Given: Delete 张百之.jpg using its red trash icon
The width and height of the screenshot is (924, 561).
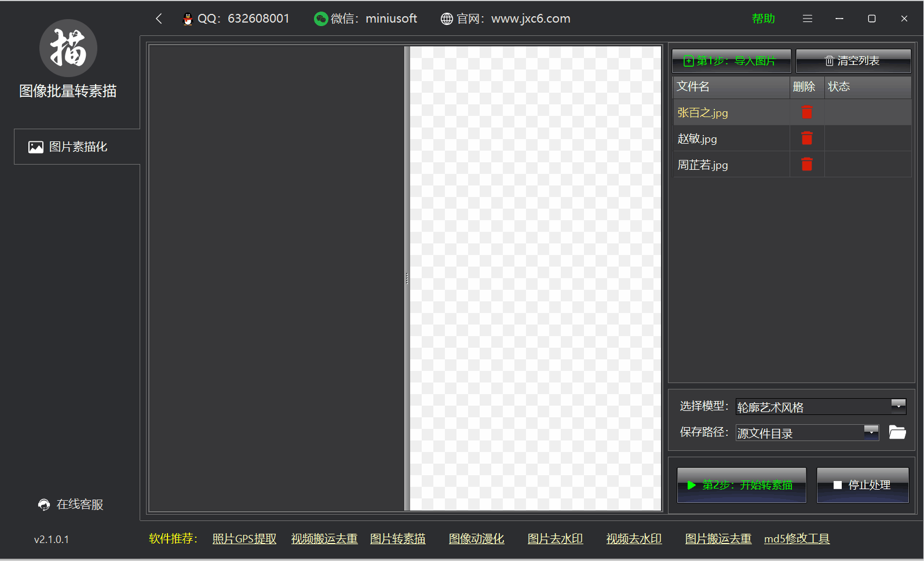Looking at the screenshot, I should click(807, 112).
